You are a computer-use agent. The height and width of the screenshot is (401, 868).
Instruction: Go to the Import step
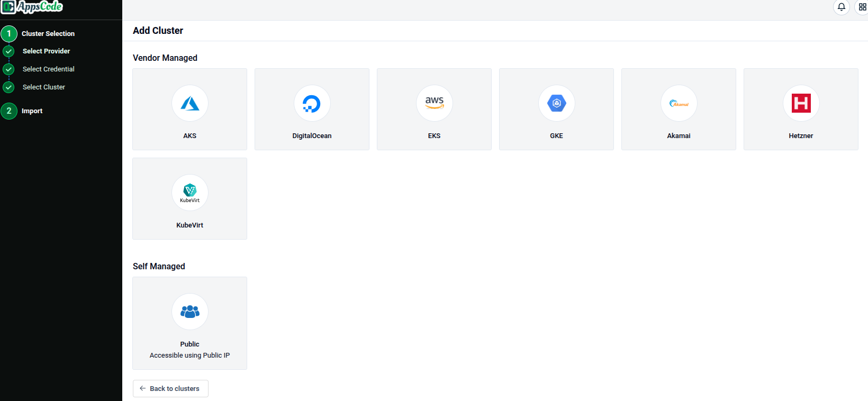32,111
